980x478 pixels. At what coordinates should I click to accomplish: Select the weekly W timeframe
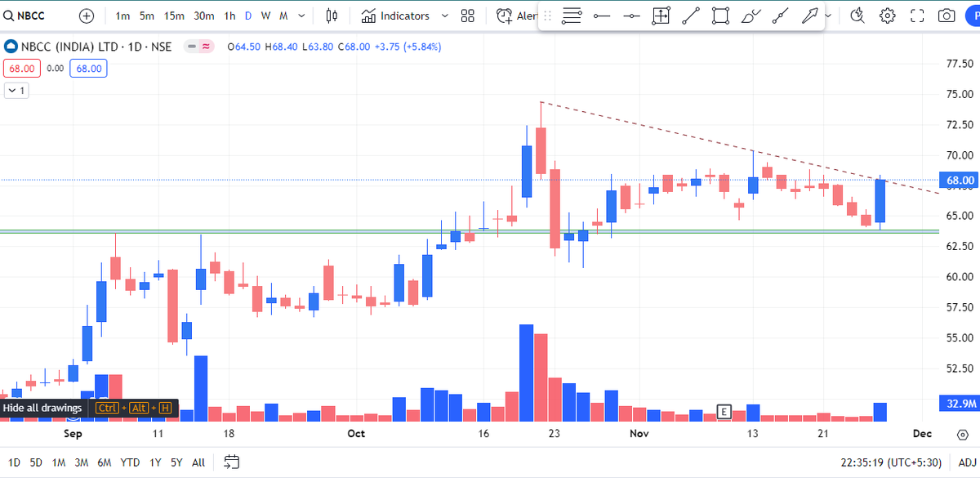tap(265, 16)
